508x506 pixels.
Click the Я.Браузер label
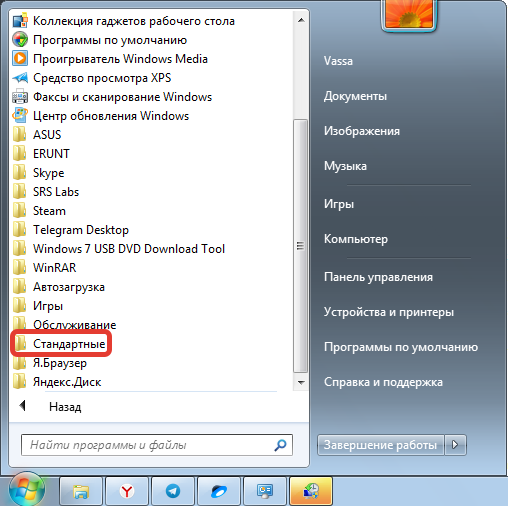tap(60, 363)
